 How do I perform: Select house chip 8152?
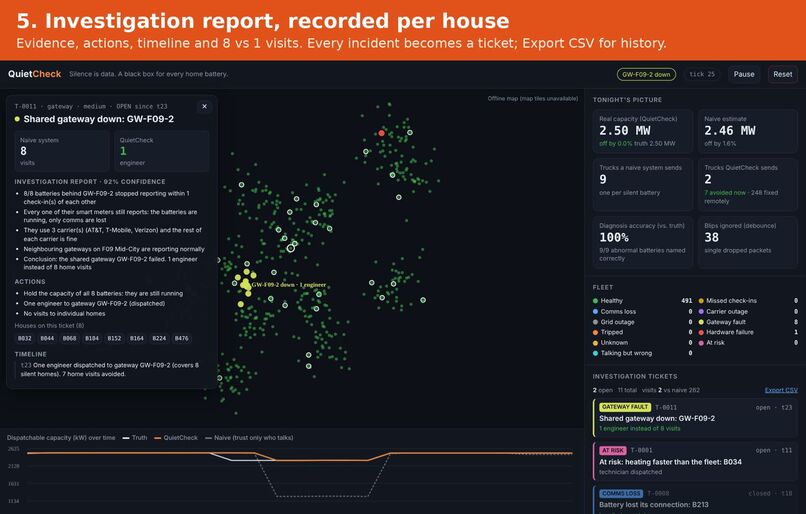pos(114,338)
